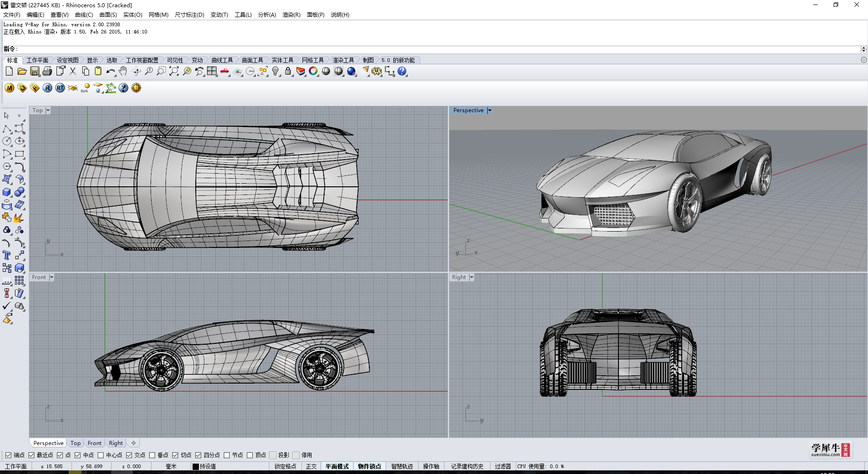The width and height of the screenshot is (868, 474).
Task: Select the Text tool in sidebar
Action: tap(7, 256)
